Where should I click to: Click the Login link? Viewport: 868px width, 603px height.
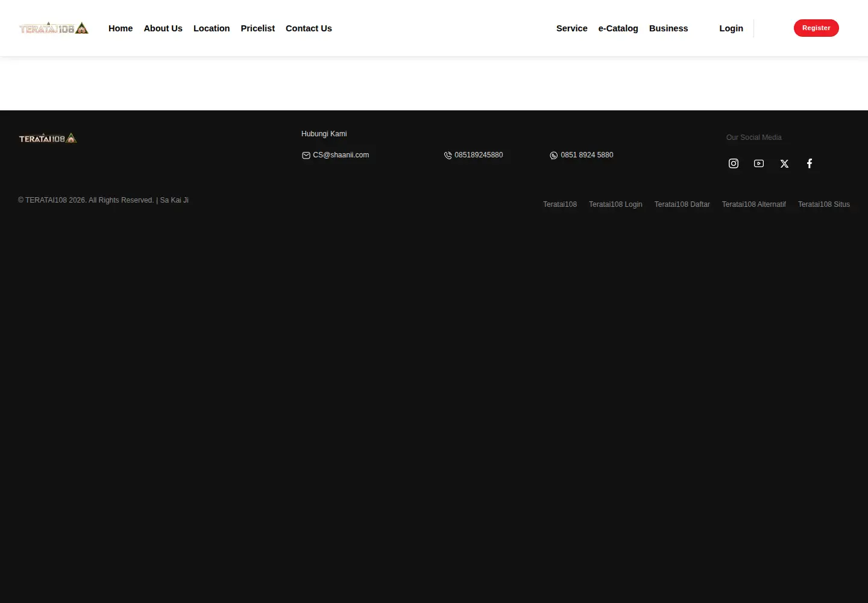[731, 28]
